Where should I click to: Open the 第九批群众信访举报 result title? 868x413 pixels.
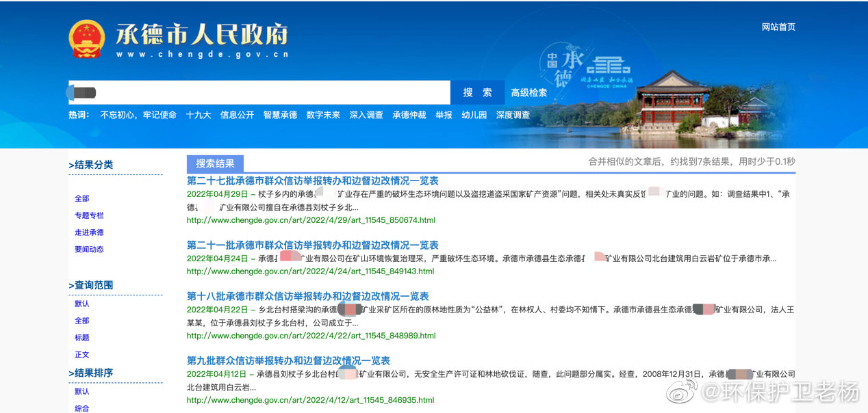tap(288, 360)
